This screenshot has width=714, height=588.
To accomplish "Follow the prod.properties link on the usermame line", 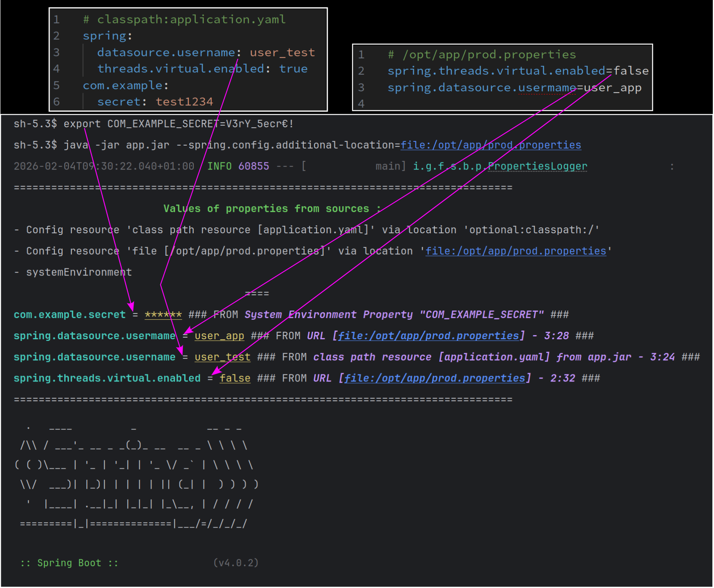I will pos(428,336).
